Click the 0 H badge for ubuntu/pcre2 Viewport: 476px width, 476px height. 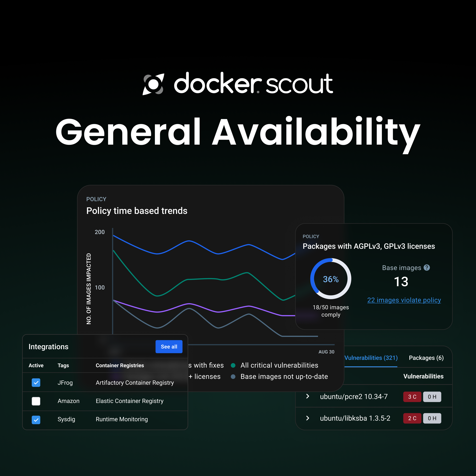tap(432, 397)
